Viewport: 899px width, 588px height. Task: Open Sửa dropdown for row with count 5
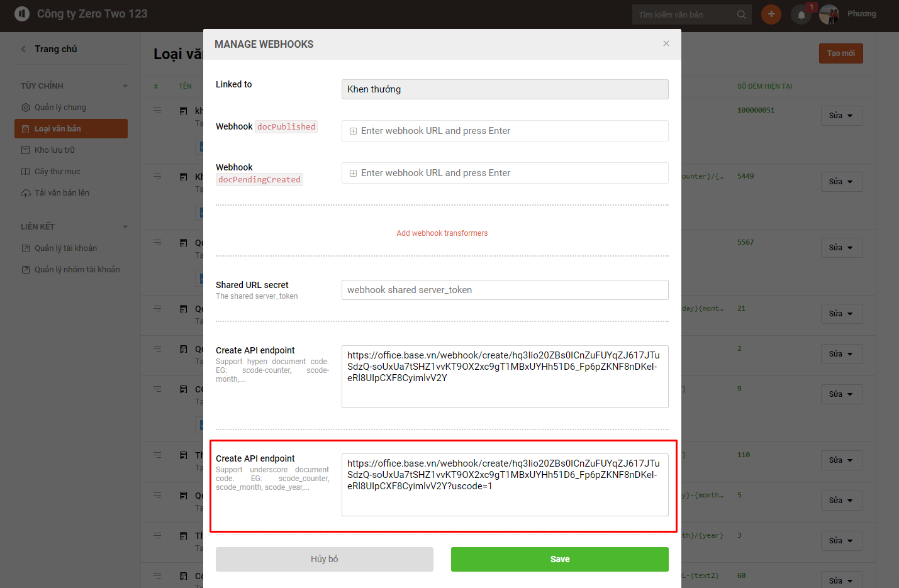click(842, 501)
